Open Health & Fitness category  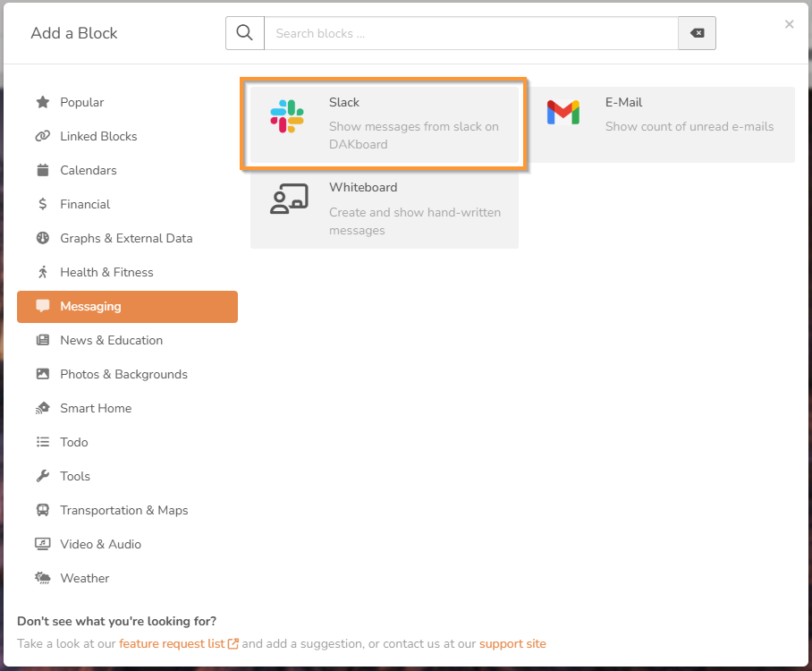click(x=127, y=272)
